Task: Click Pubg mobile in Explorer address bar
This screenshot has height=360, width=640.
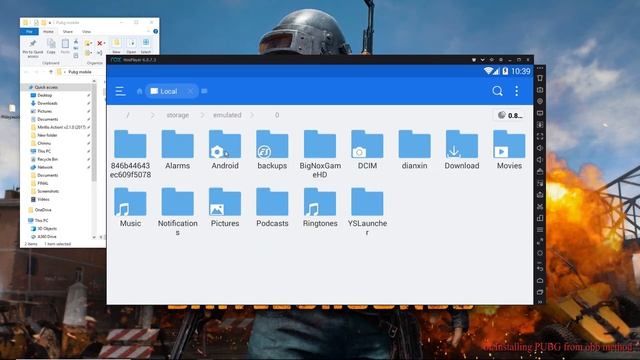Action: click(80, 72)
